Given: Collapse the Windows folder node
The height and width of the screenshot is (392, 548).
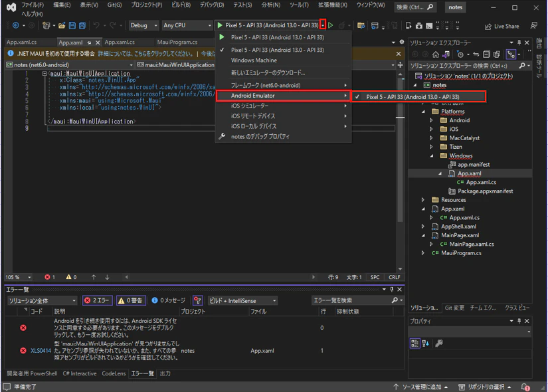Looking at the screenshot, I should [x=432, y=156].
